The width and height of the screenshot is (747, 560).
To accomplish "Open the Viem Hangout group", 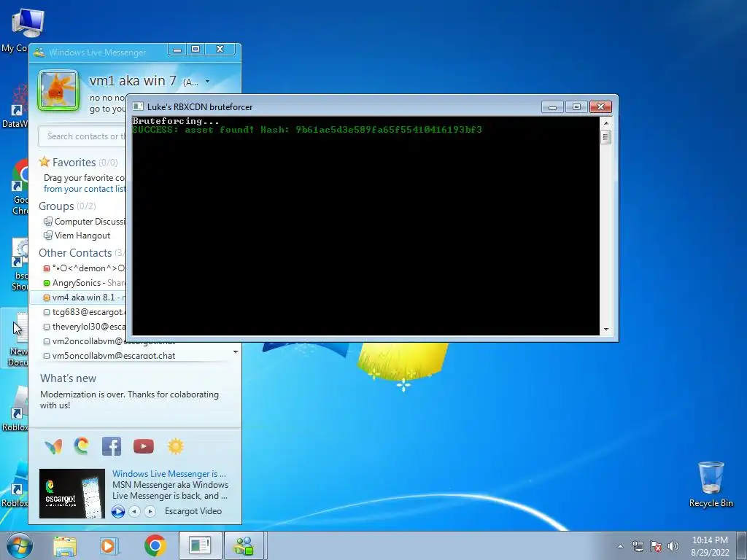I will tap(77, 236).
